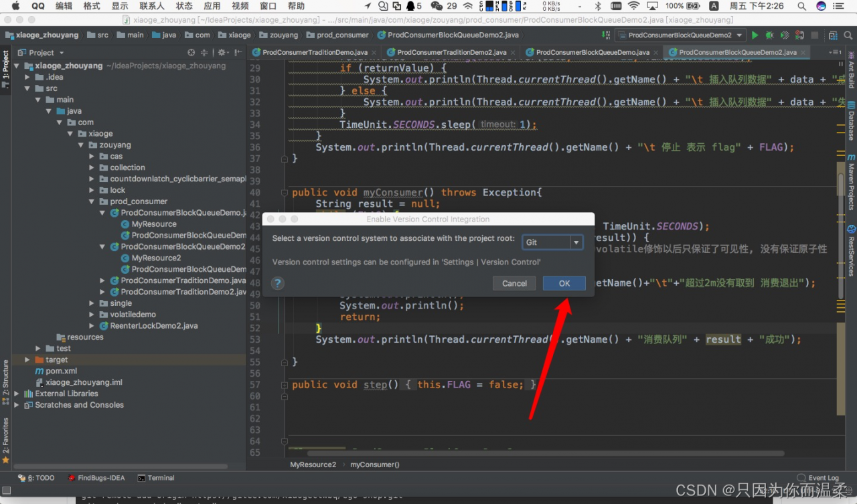The width and height of the screenshot is (857, 504).
Task: Collapse the xiaoge_zhouyang root folder
Action: pyautogui.click(x=18, y=66)
